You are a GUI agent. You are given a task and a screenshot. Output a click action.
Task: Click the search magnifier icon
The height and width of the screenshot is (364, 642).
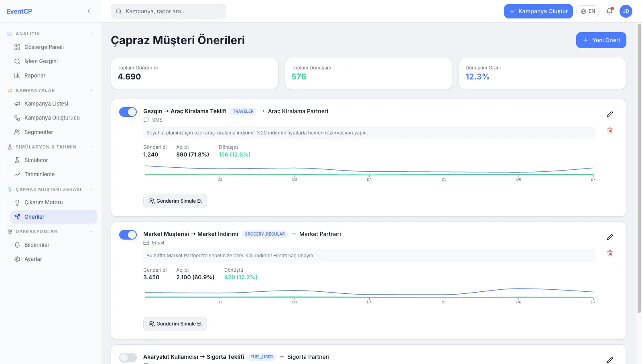[x=119, y=11]
